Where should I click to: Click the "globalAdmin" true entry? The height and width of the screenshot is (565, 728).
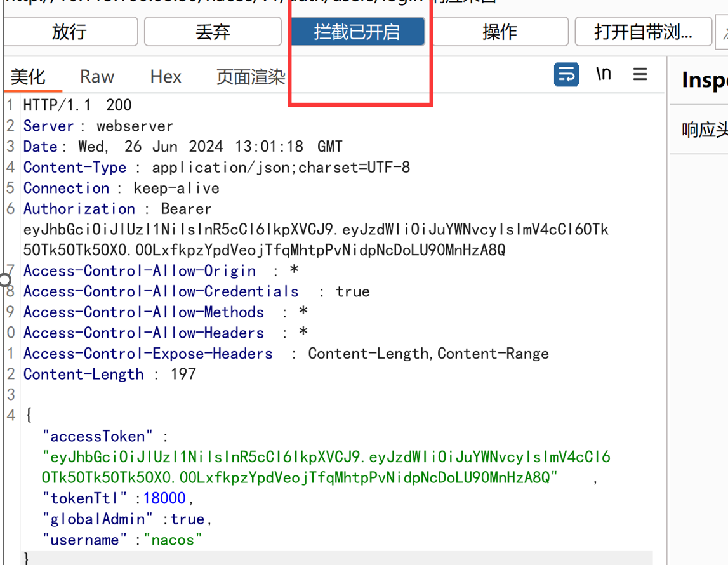coord(127,519)
